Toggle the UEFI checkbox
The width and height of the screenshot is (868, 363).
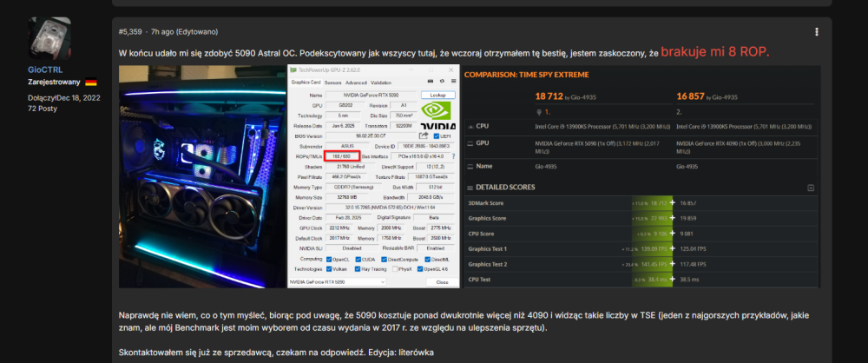pos(437,136)
